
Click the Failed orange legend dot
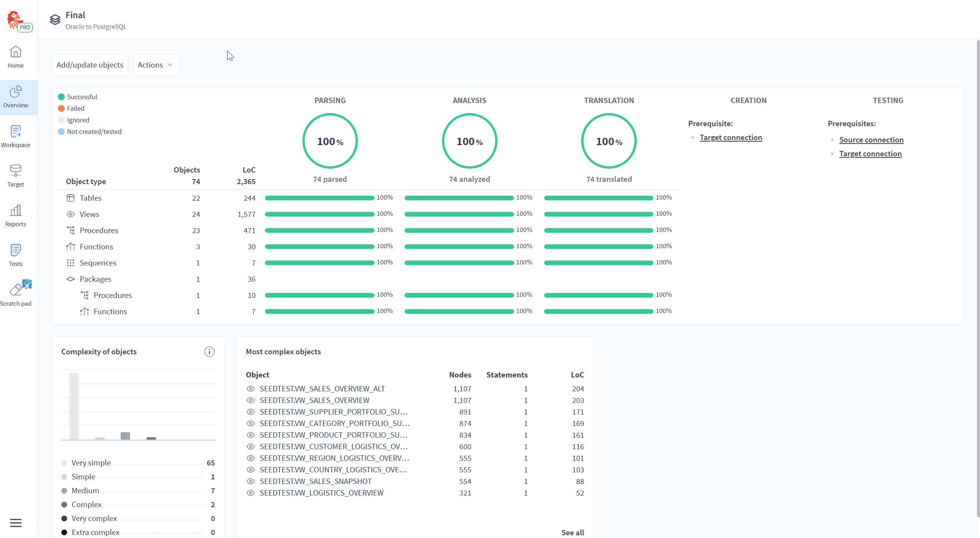point(61,108)
